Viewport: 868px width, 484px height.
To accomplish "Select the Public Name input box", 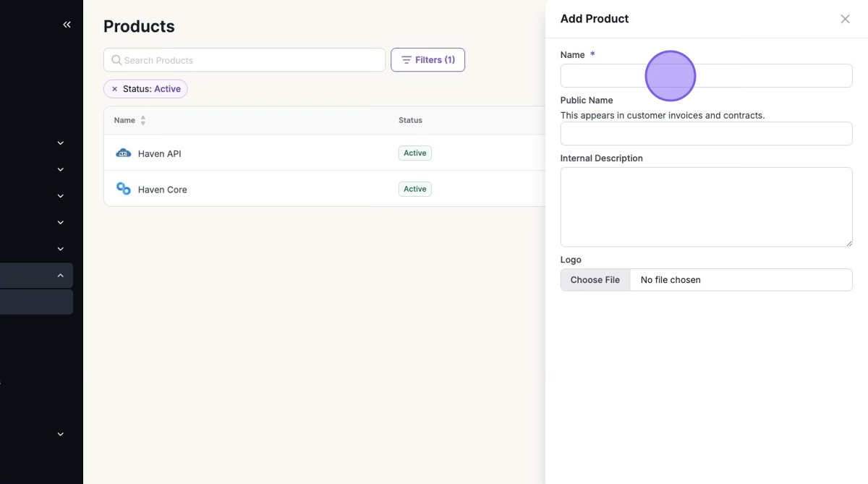I will point(706,134).
